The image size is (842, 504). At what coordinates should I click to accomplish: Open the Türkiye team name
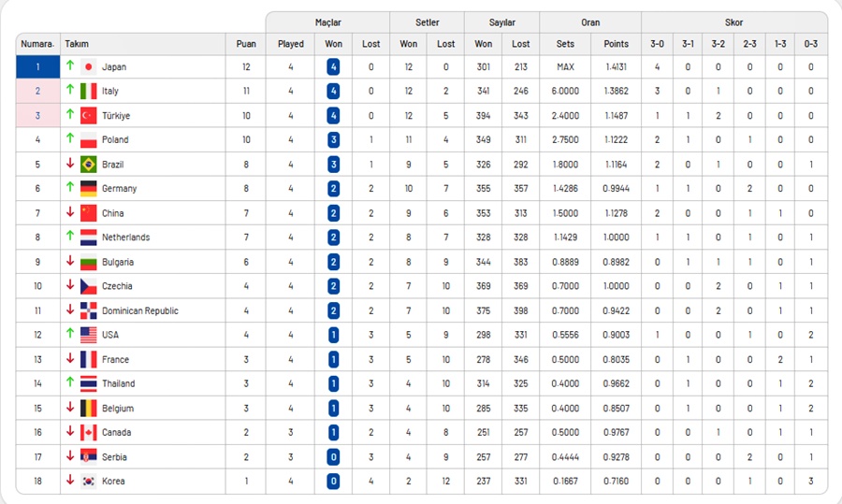(116, 115)
